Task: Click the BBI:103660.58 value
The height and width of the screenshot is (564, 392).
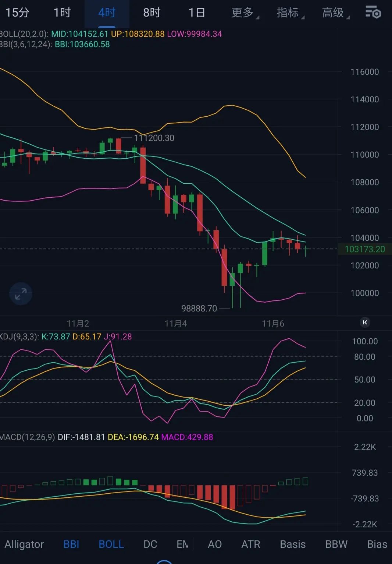Action: pyautogui.click(x=82, y=45)
